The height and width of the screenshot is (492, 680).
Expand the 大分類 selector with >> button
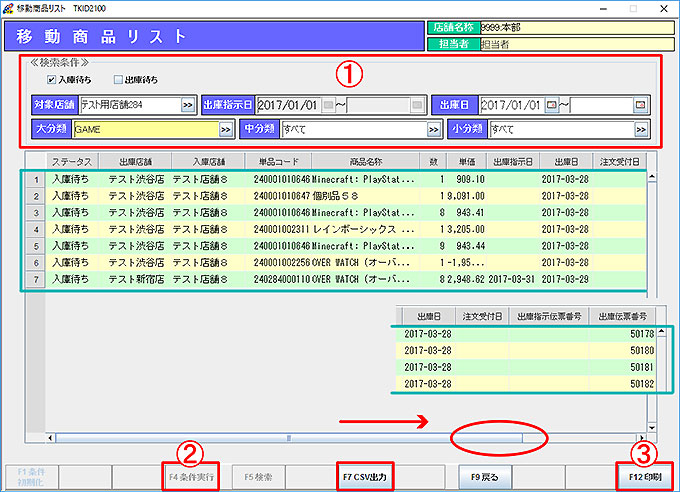coord(226,129)
